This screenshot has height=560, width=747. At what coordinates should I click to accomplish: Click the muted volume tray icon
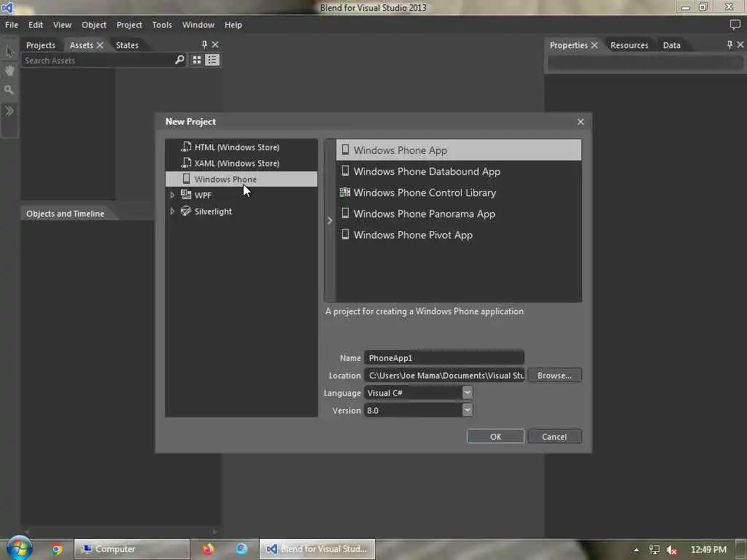point(672,550)
